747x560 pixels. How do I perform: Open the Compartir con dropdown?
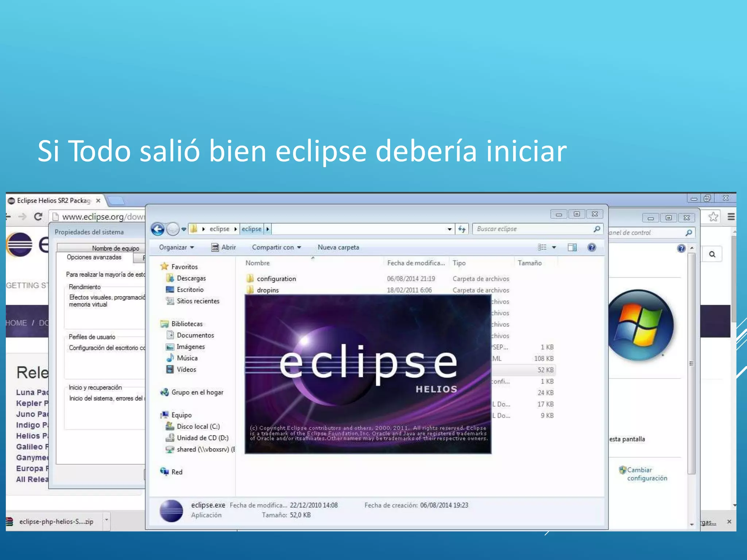(x=276, y=247)
